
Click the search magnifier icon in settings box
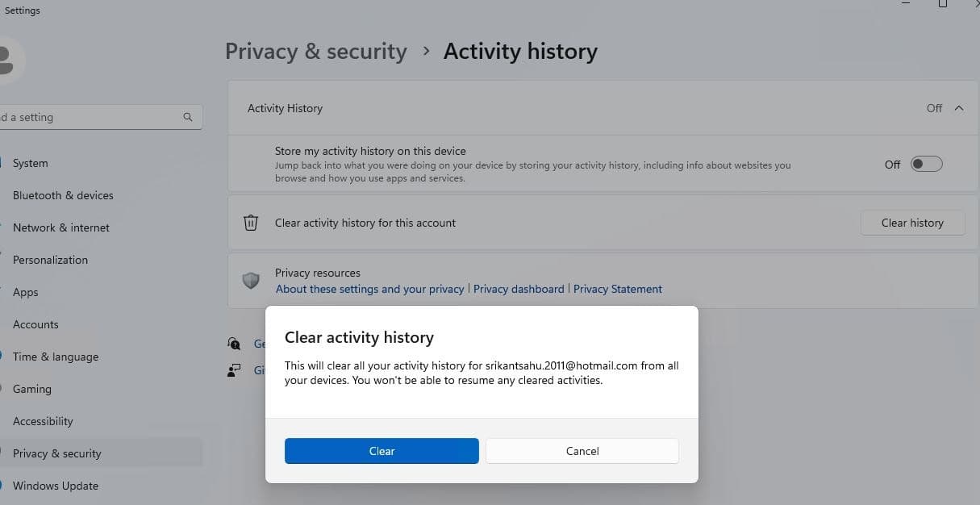coord(188,117)
